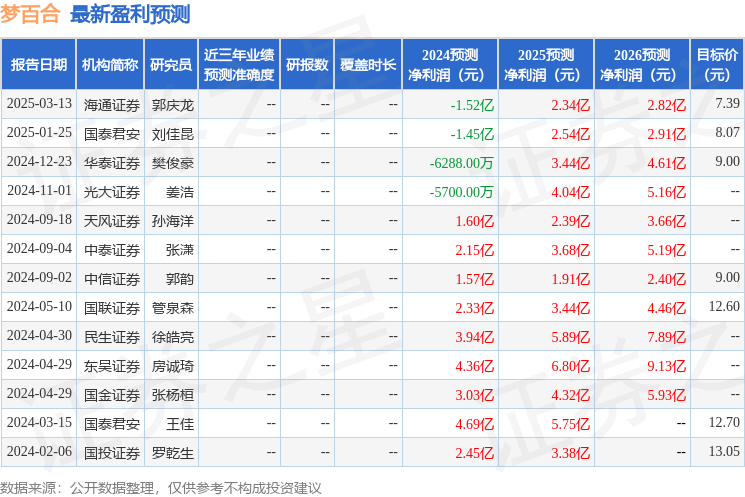Click the -1.52亿 forecast value

click(472, 105)
